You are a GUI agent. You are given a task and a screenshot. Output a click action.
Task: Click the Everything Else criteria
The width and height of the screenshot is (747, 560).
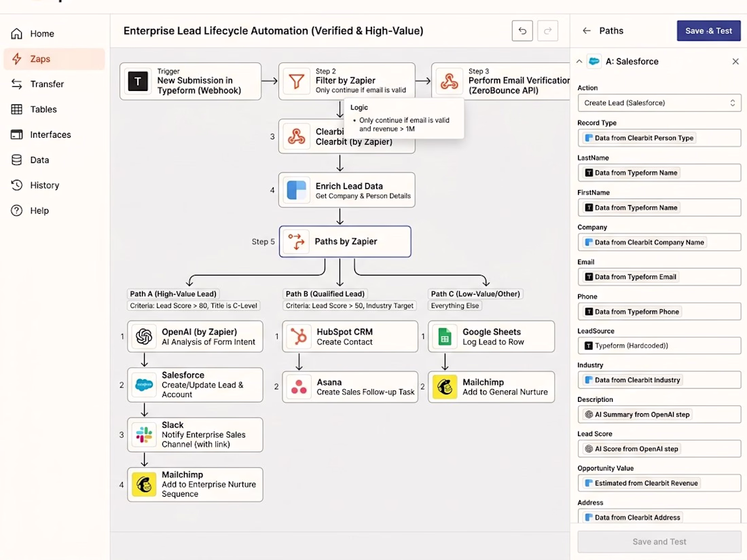455,305
